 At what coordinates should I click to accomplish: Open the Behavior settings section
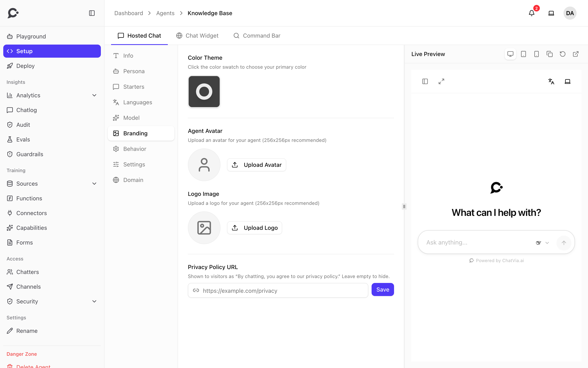point(141,149)
